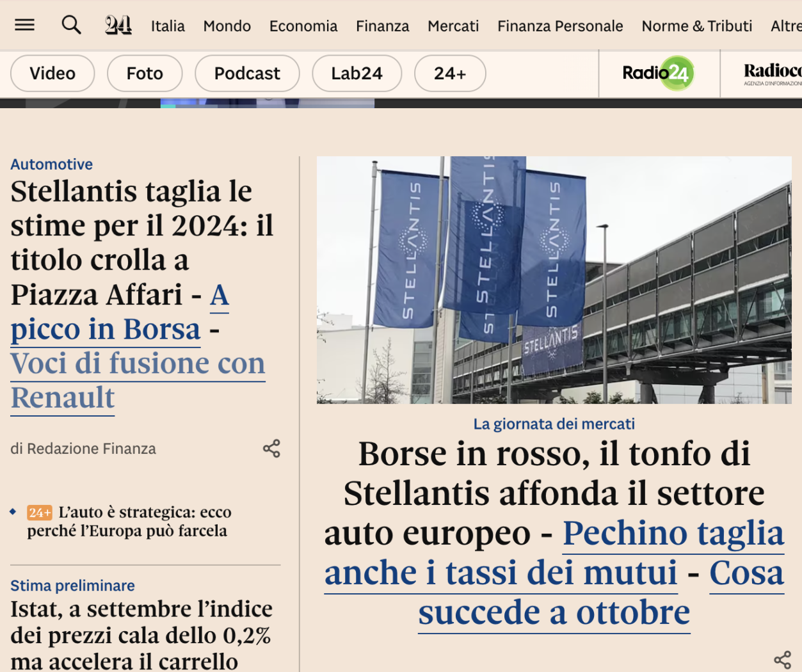Open the Podcast section pill
Image resolution: width=802 pixels, height=672 pixels.
247,73
